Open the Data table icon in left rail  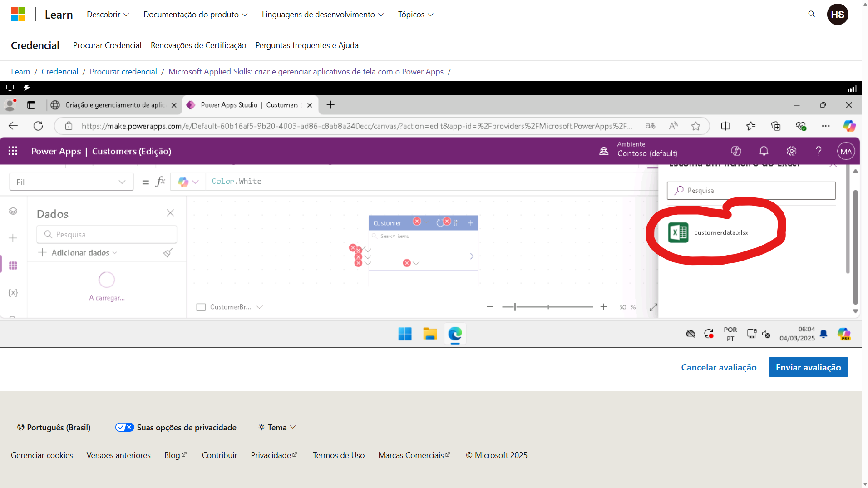[x=13, y=266]
